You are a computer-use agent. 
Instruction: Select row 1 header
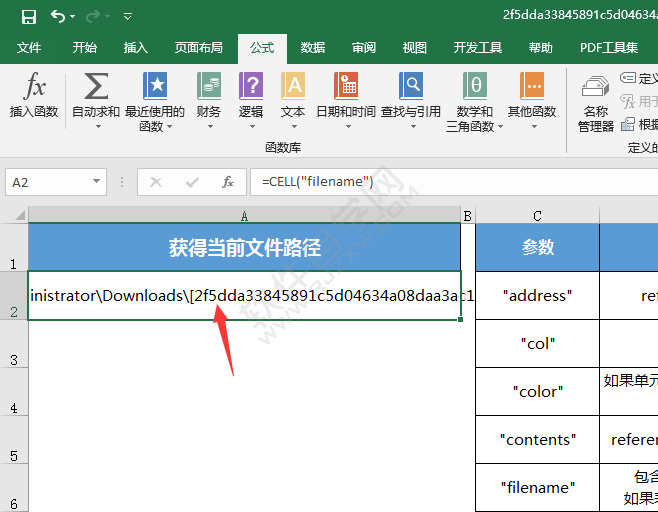pyautogui.click(x=14, y=247)
